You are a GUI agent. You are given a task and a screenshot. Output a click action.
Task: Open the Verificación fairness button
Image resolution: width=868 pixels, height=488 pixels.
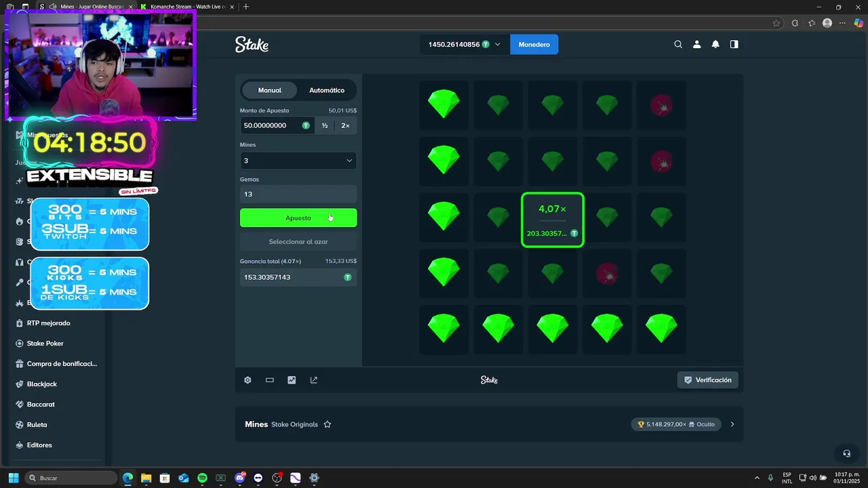click(707, 380)
